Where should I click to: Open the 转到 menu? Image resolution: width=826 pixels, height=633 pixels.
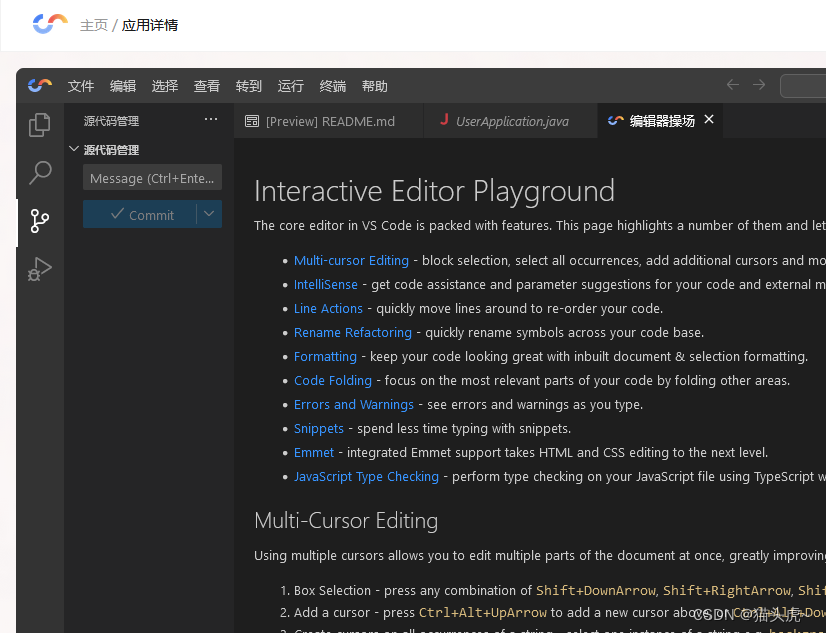(x=249, y=86)
